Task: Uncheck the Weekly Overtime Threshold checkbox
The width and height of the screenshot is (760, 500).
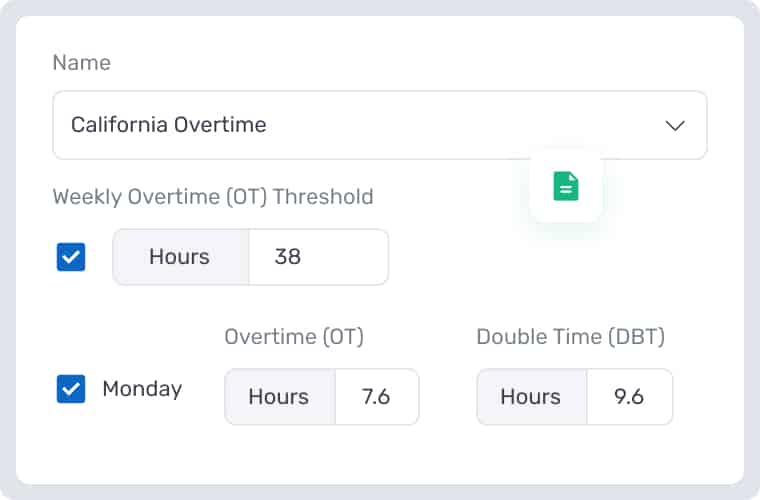Action: pyautogui.click(x=71, y=257)
